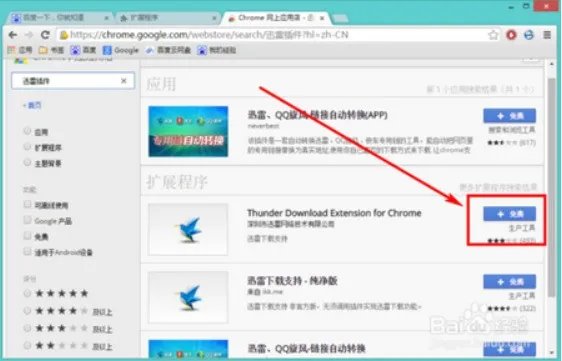Screen dimensions: 562x361
Task: Check the 适用于Android设备 checkbox
Action: click(x=27, y=252)
